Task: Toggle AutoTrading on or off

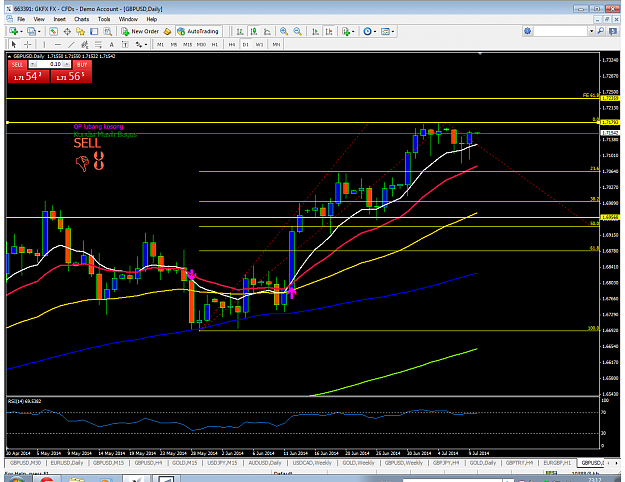Action: pyautogui.click(x=198, y=31)
